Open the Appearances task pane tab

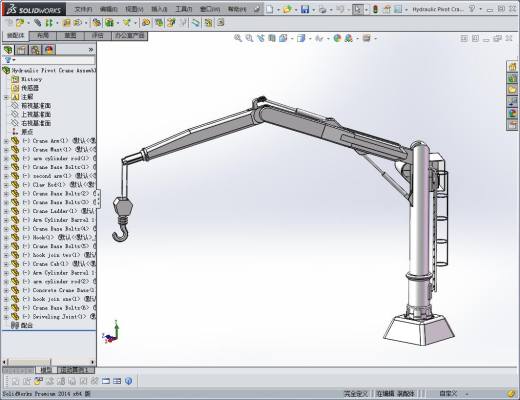click(512, 113)
